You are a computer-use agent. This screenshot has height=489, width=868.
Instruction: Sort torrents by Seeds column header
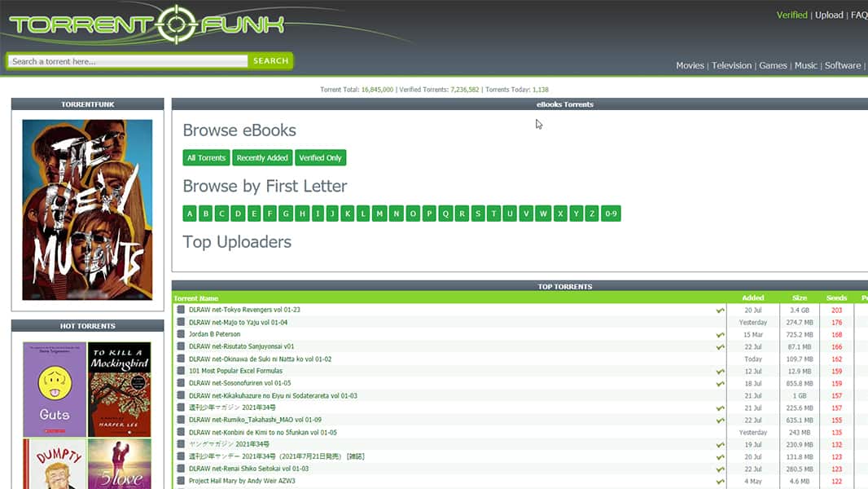coord(836,298)
